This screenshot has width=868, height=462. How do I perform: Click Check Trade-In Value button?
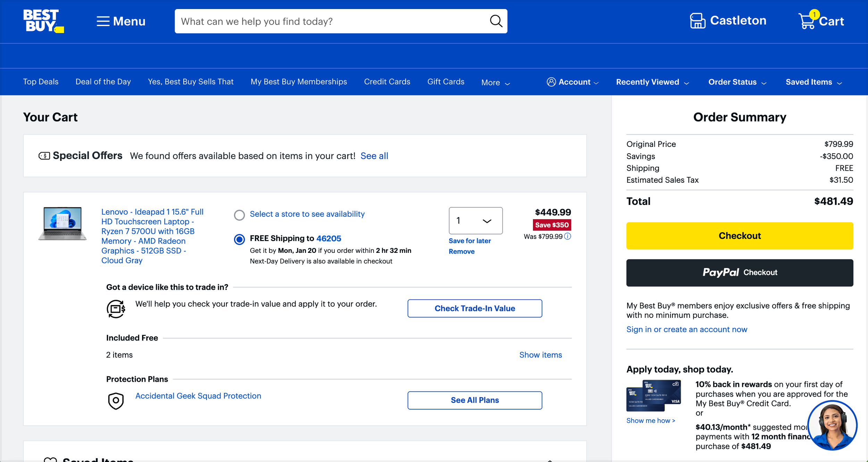click(474, 308)
